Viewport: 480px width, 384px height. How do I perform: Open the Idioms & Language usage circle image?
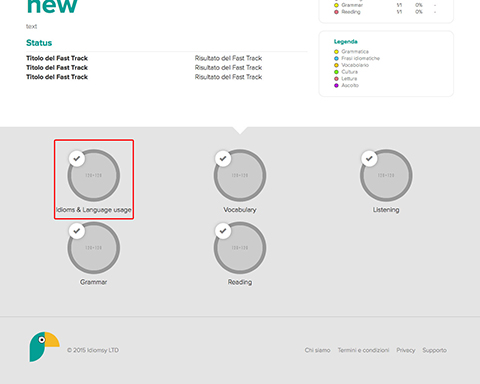tap(94, 175)
